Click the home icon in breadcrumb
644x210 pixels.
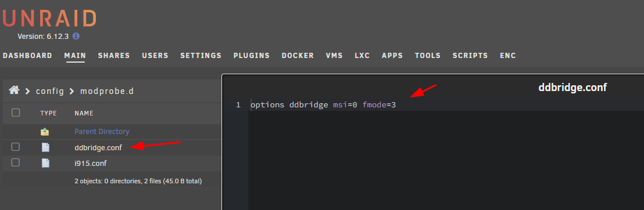(15, 90)
